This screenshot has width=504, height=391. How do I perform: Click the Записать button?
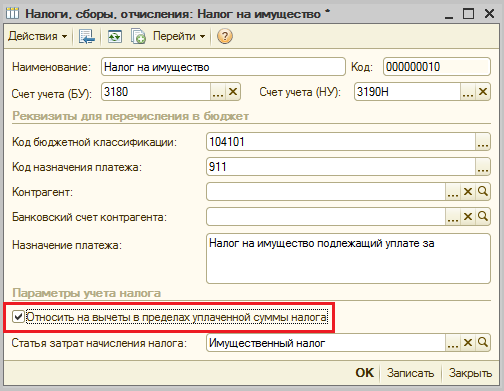410,373
